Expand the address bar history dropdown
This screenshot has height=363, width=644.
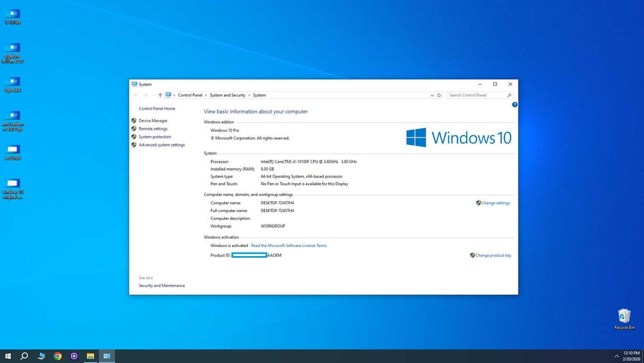(432, 95)
